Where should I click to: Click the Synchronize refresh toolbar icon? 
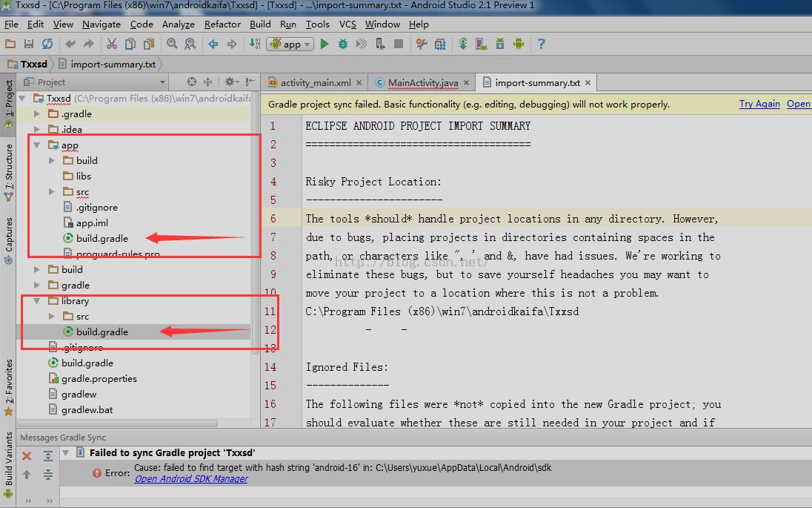pos(47,44)
